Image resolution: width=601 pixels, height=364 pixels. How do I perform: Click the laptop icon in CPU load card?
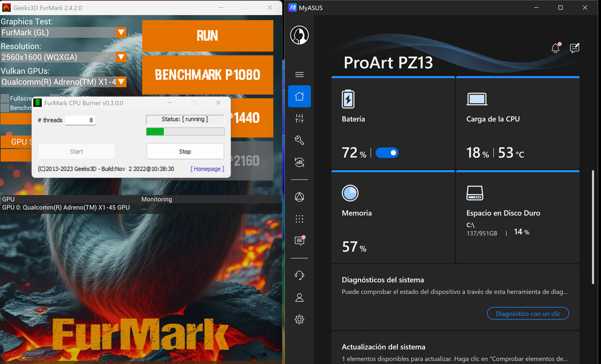(x=477, y=99)
